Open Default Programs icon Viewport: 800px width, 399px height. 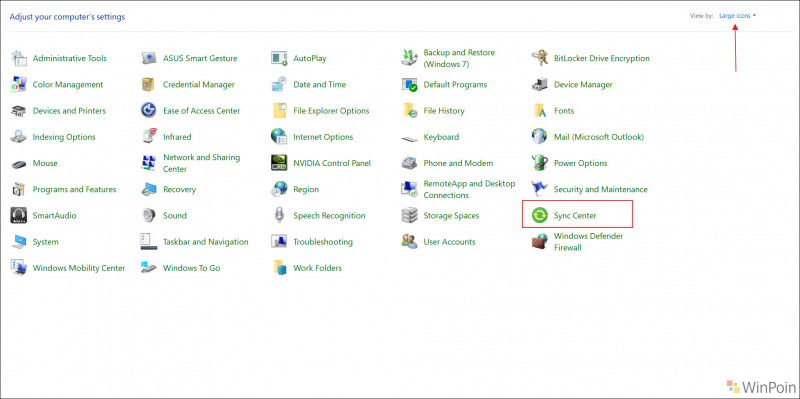(x=409, y=85)
